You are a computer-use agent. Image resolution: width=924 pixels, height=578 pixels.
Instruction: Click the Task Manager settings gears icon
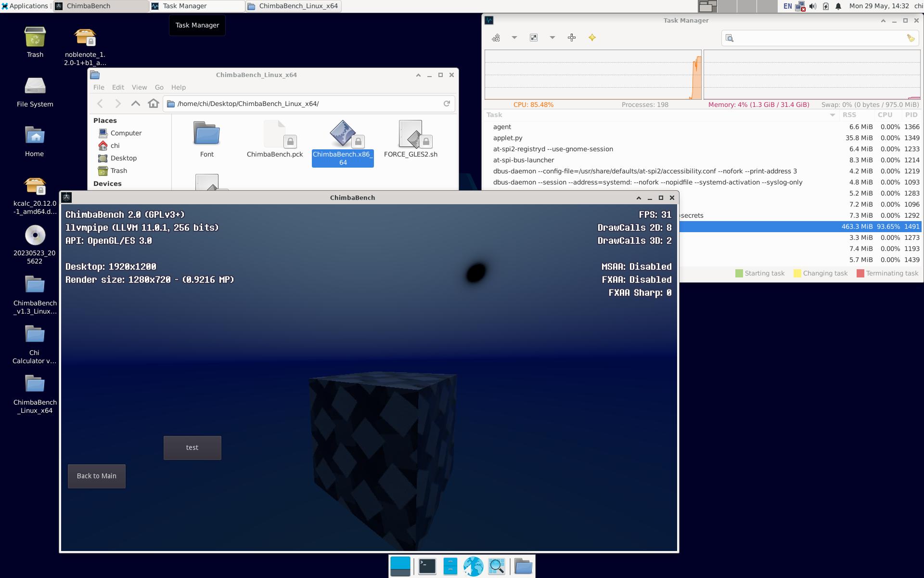[496, 38]
